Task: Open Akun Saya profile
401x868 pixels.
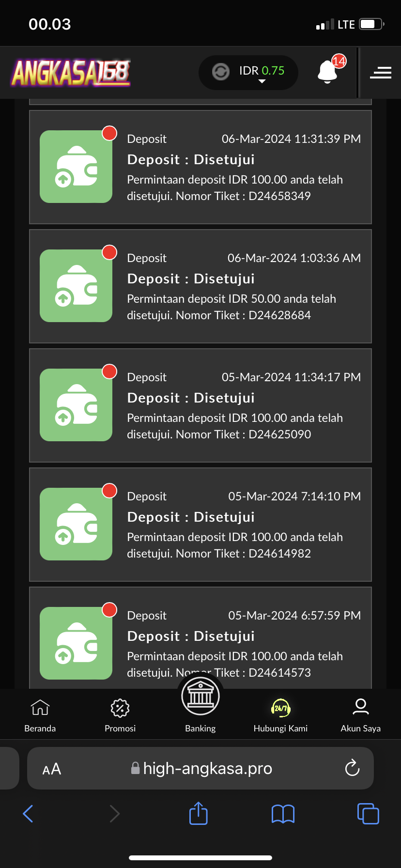Action: pos(360,715)
